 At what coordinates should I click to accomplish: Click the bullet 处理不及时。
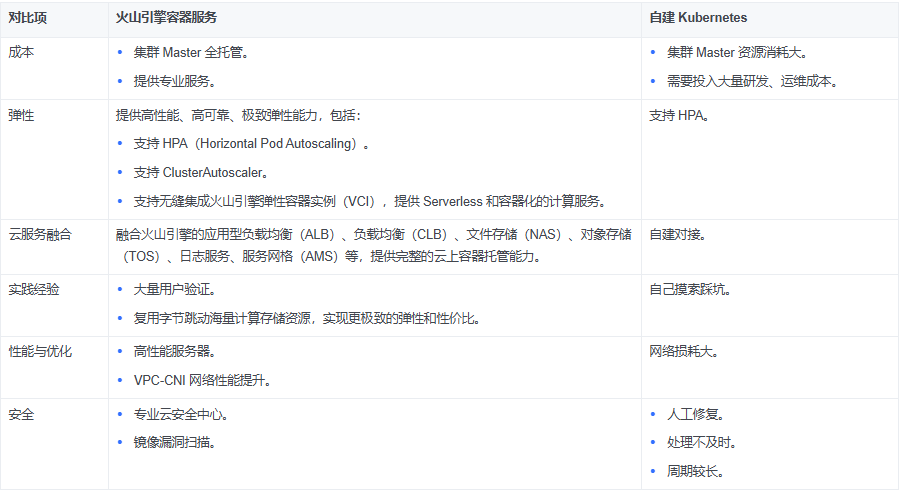click(x=702, y=443)
